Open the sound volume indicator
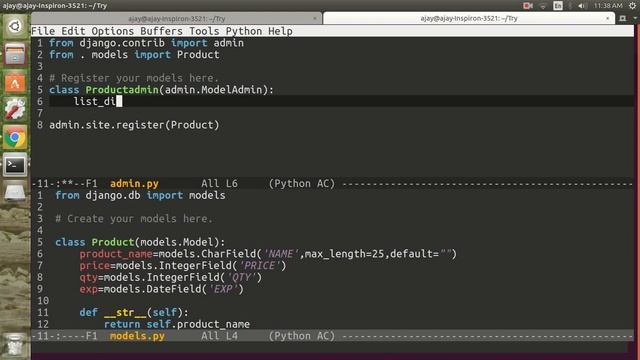Viewport: 640px width, 360px height. click(582, 6)
